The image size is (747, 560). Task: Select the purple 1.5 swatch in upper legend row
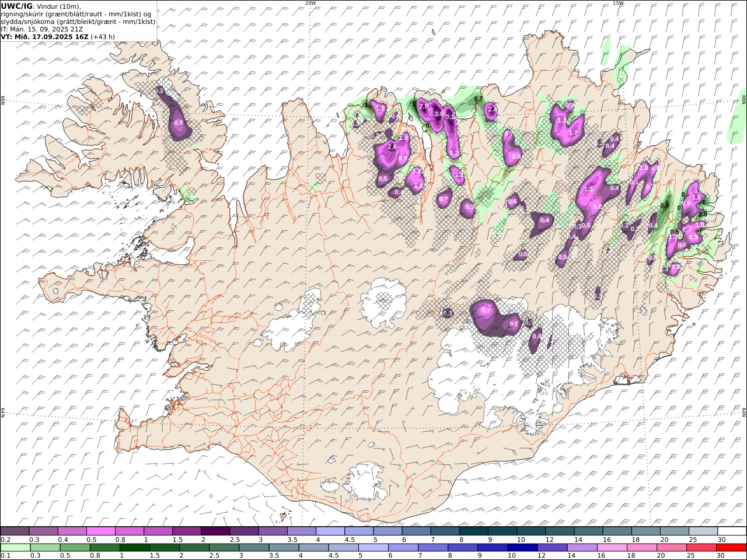coord(186,531)
